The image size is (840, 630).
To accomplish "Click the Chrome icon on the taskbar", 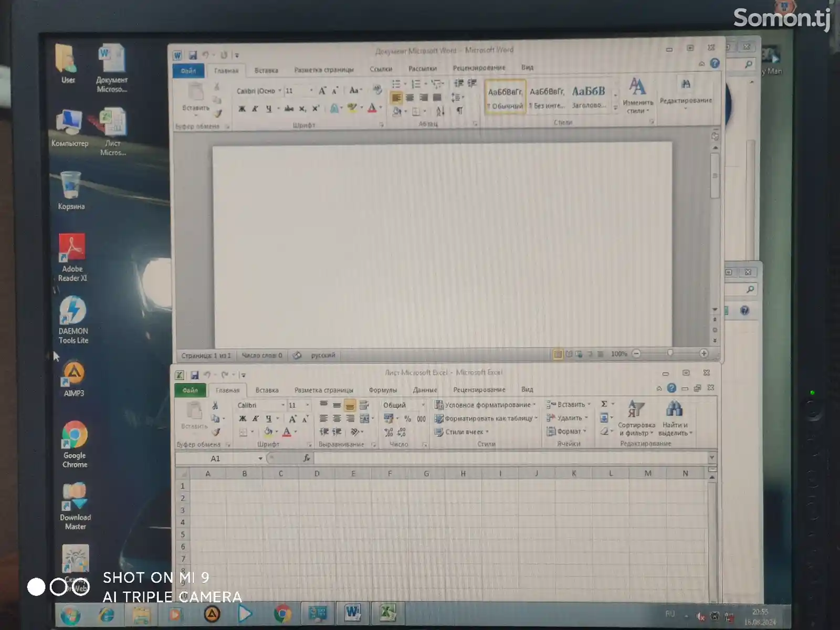I will coord(282,614).
